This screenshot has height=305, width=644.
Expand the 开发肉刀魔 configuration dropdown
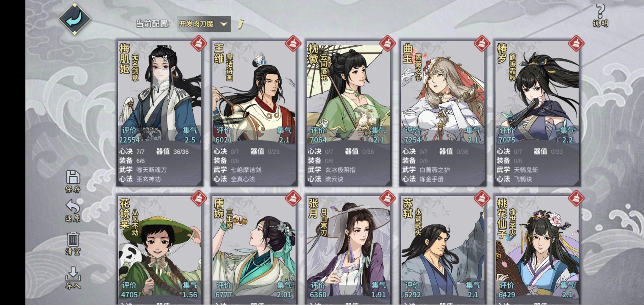(204, 24)
